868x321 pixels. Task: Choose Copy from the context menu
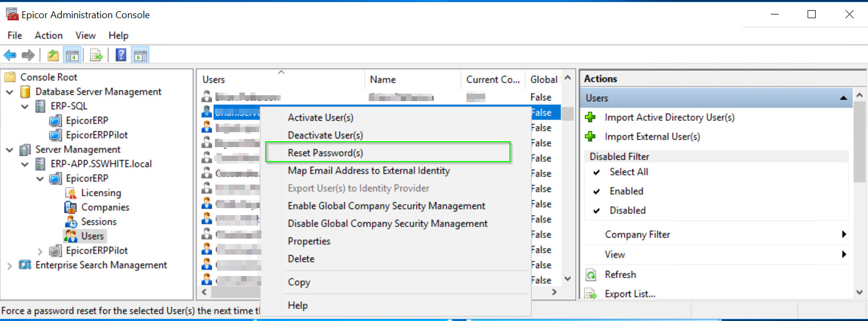click(x=299, y=282)
